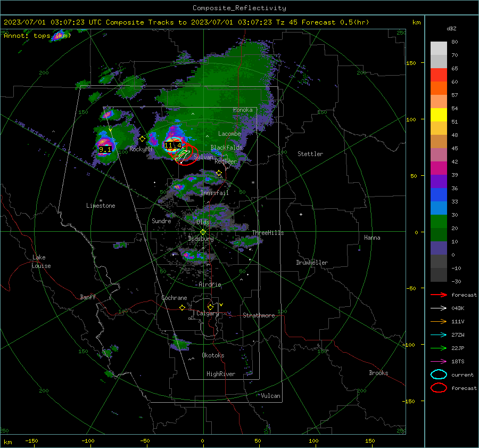Click the 60 dBZ red swatch
Image resolution: width=479 pixels, height=448 pixels.
(x=439, y=75)
